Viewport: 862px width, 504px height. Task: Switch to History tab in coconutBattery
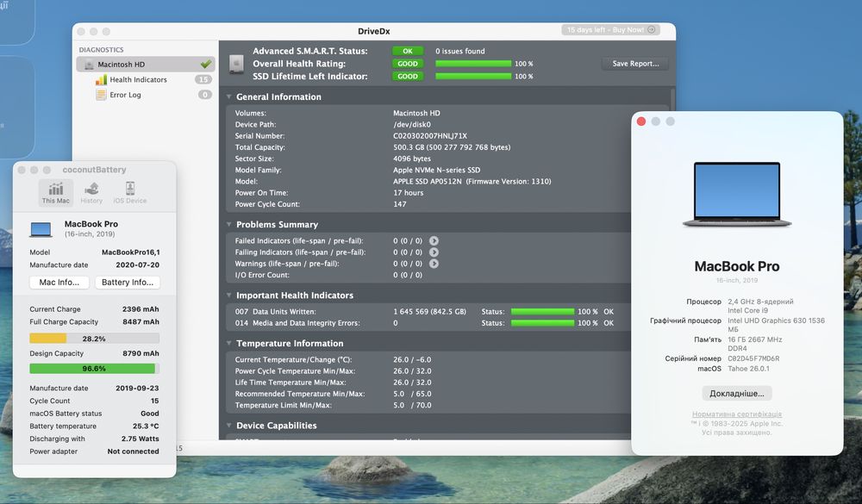[91, 193]
